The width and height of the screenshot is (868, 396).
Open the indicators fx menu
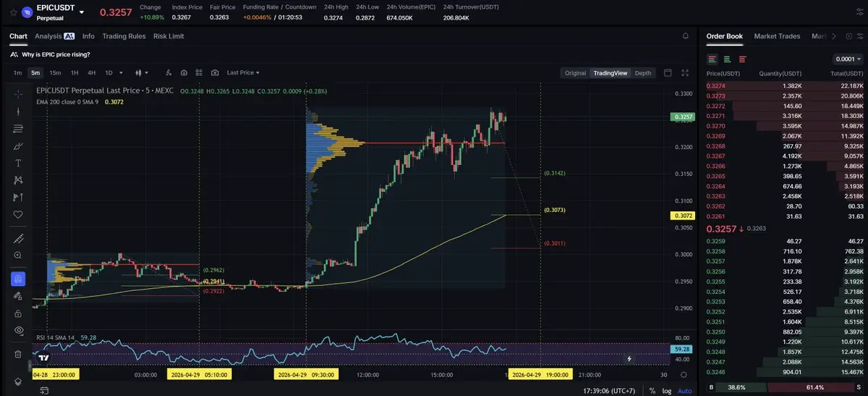169,72
